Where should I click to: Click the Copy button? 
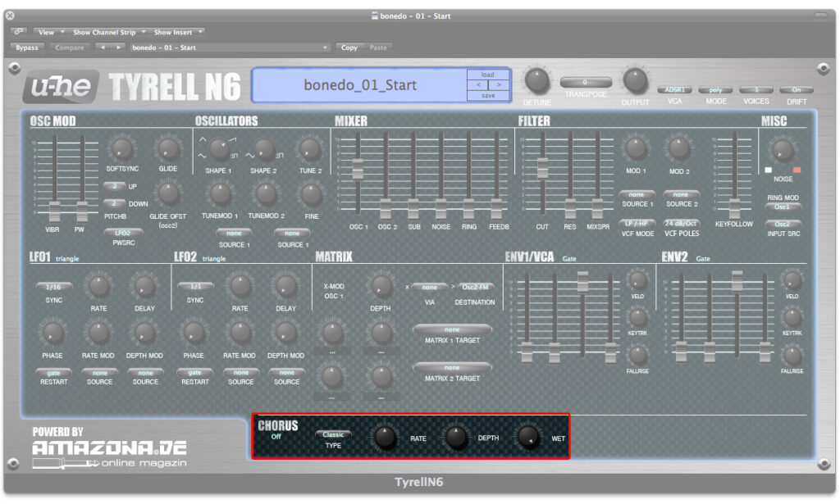(x=349, y=48)
